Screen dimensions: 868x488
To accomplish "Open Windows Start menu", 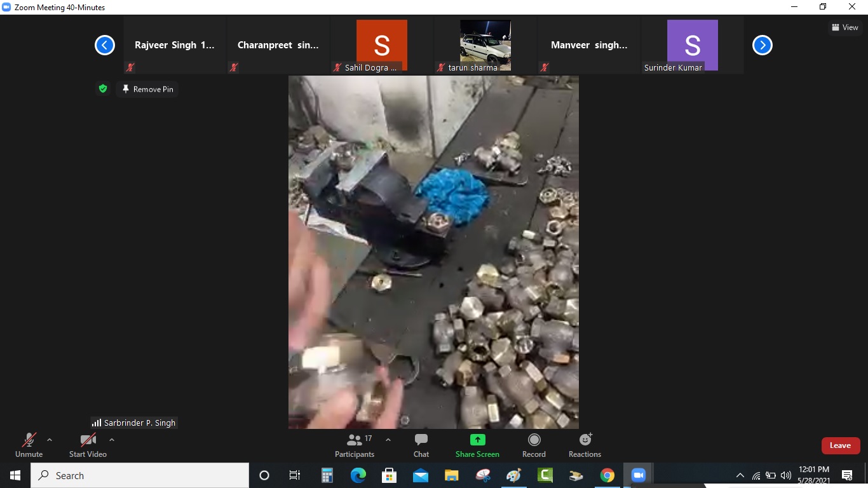I will coord(15,475).
